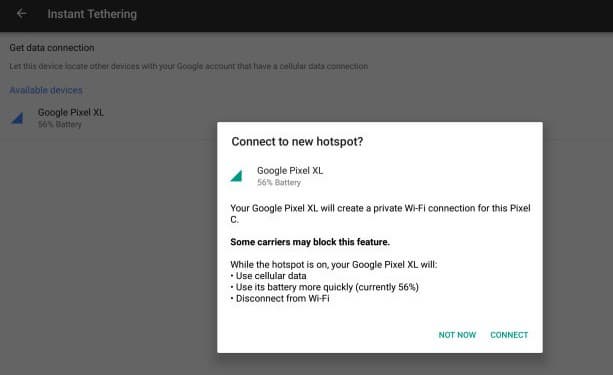Click Some carriers may block this feature
The height and width of the screenshot is (375, 613).
tap(310, 242)
